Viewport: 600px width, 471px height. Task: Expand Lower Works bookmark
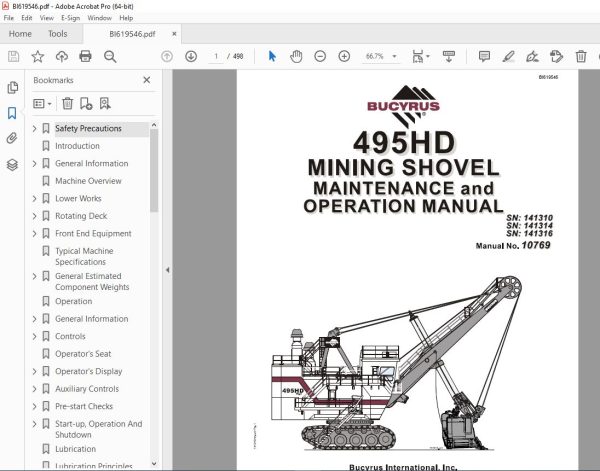[34, 199]
